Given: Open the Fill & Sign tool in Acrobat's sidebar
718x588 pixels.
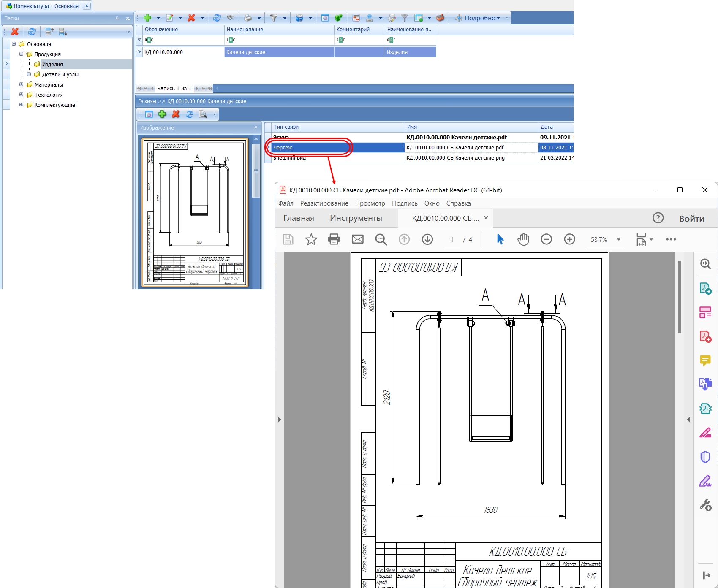Looking at the screenshot, I should click(x=705, y=481).
